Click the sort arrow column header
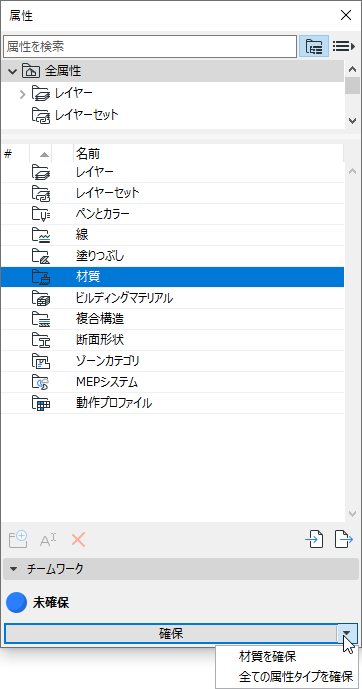 (44, 154)
